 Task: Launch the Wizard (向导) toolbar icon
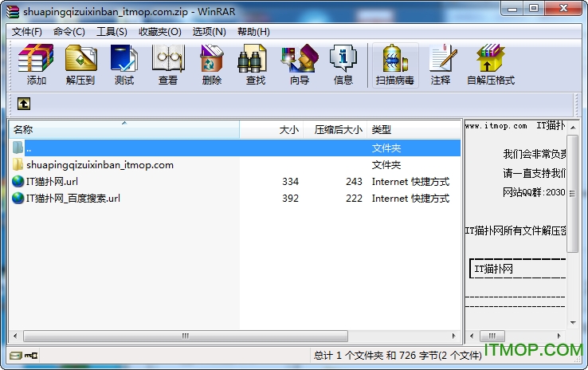coord(300,65)
